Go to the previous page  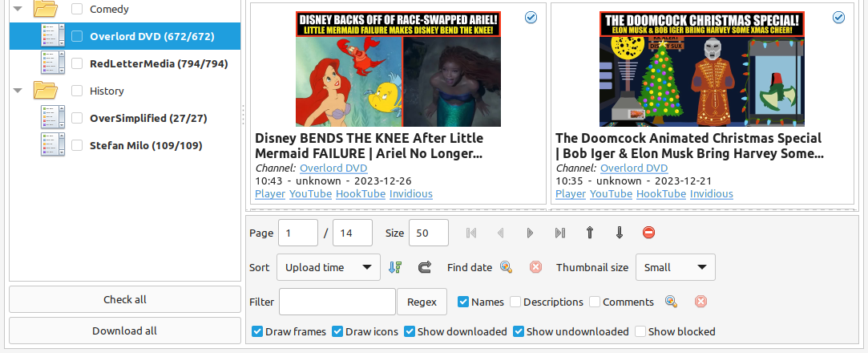click(x=501, y=233)
